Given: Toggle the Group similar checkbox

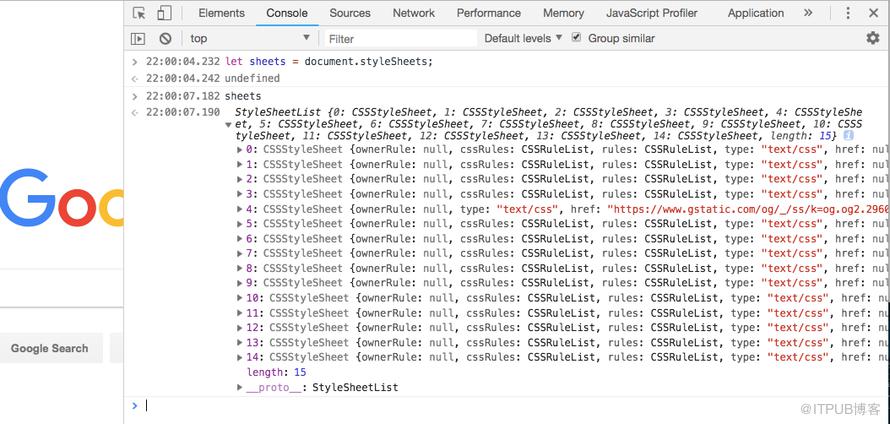Looking at the screenshot, I should coord(577,37).
